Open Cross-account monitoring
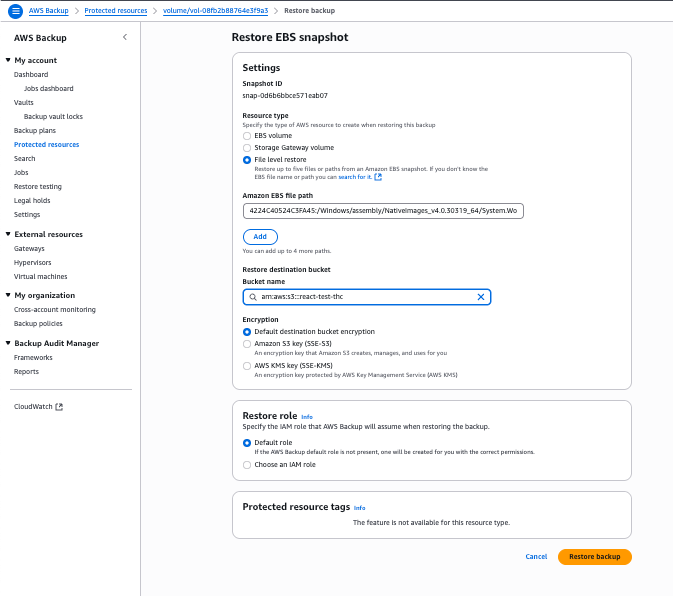This screenshot has height=596, width=674. 55,309
